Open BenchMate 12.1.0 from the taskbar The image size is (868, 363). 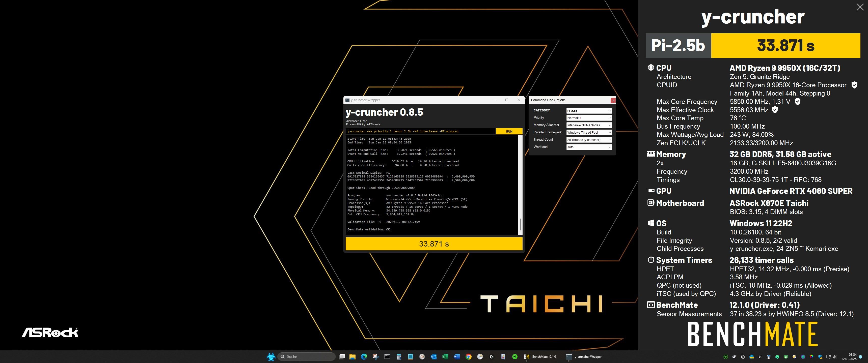point(540,357)
